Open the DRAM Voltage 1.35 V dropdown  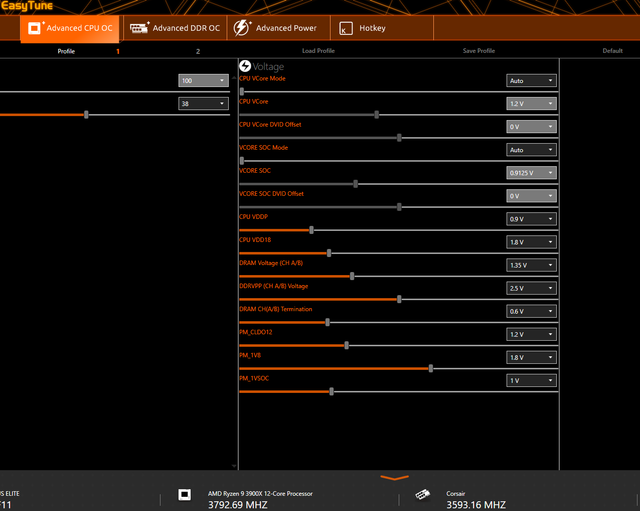click(x=531, y=265)
